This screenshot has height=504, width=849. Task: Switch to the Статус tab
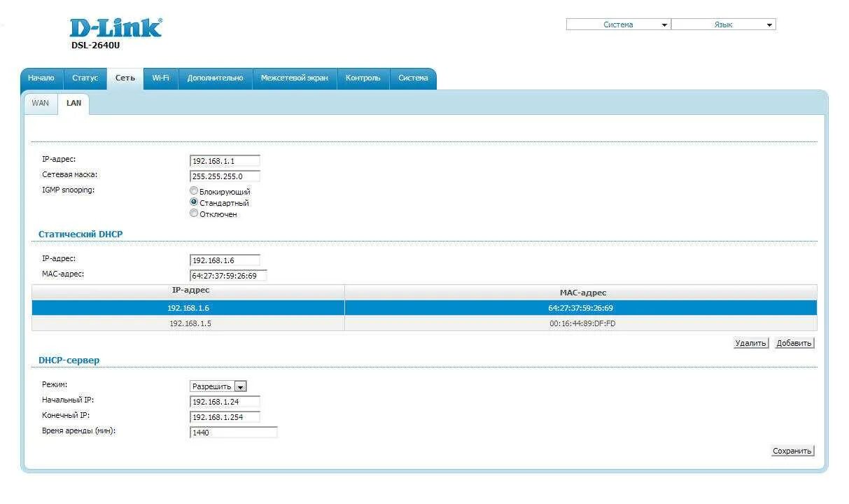[85, 78]
